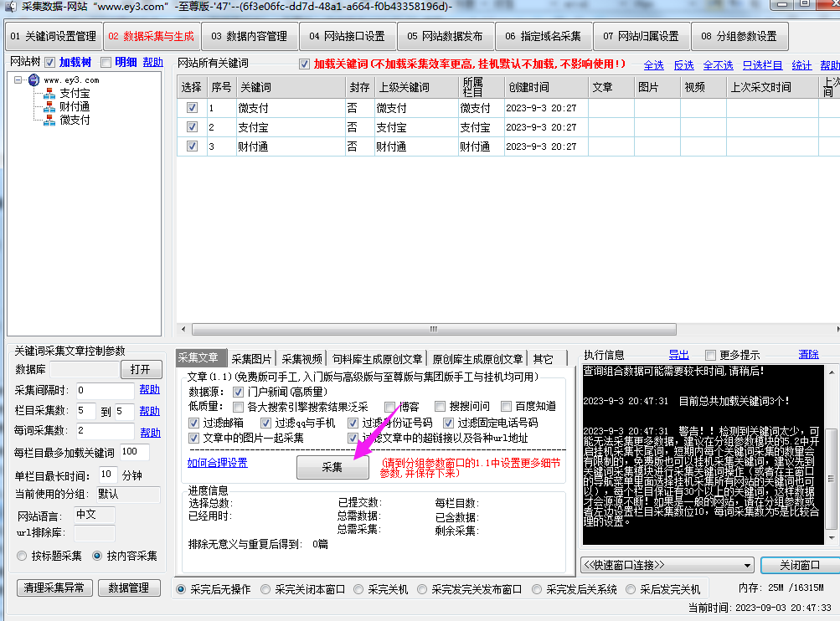Uncheck the row 3 财付通 selection box
The height and width of the screenshot is (621, 840).
(192, 146)
